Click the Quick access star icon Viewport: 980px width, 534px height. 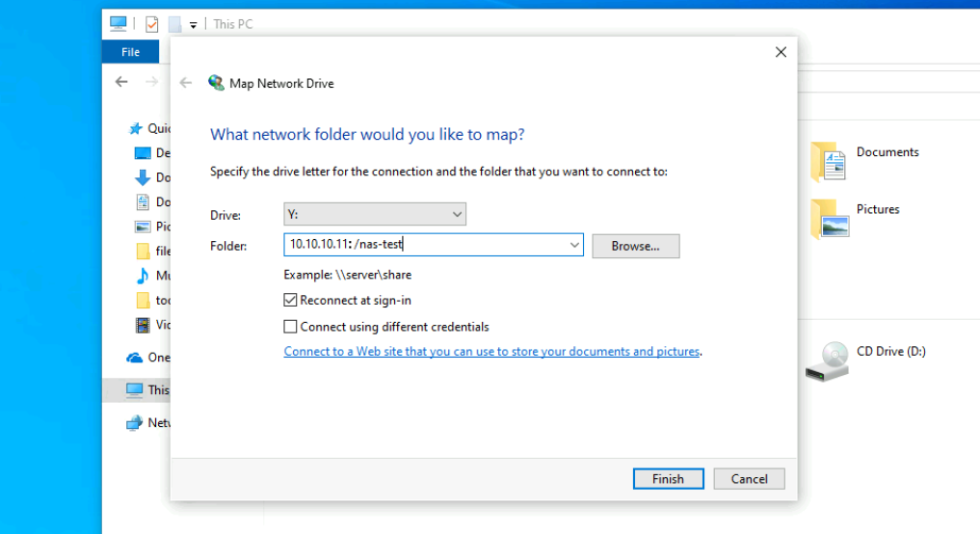point(135,128)
